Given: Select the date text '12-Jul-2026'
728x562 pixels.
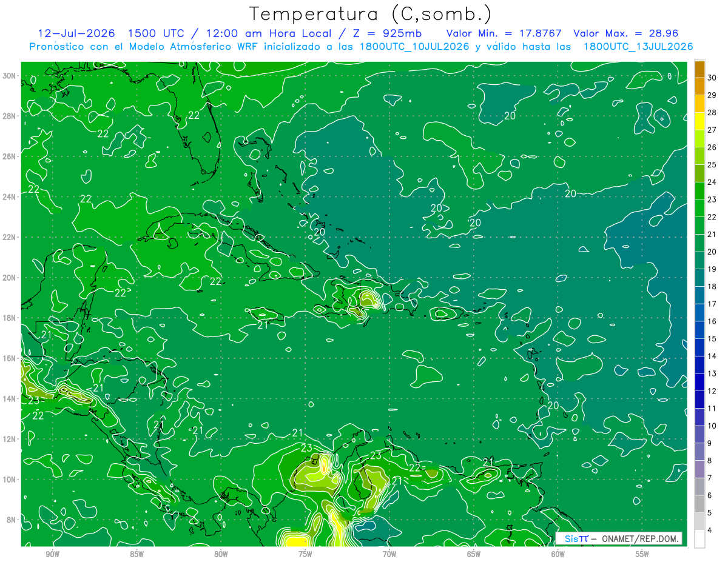Looking at the screenshot, I should point(77,33).
